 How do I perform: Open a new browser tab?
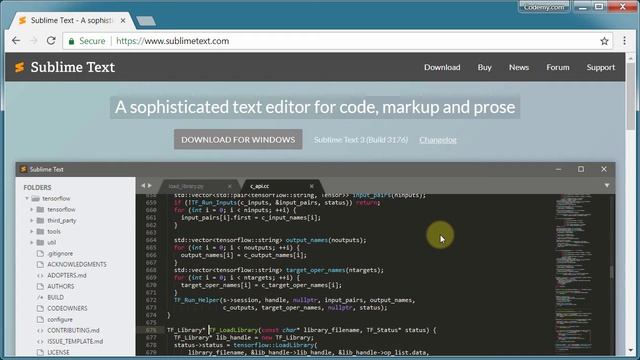pos(146,21)
